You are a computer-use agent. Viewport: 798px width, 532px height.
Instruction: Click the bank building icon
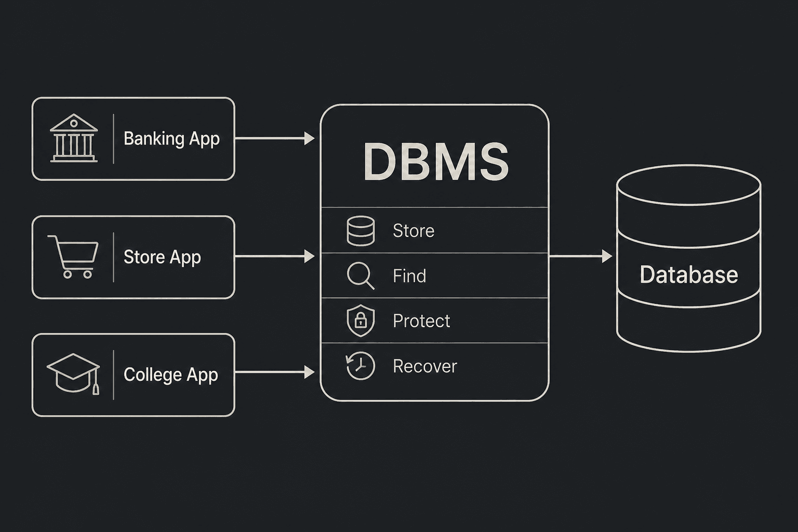[74, 138]
